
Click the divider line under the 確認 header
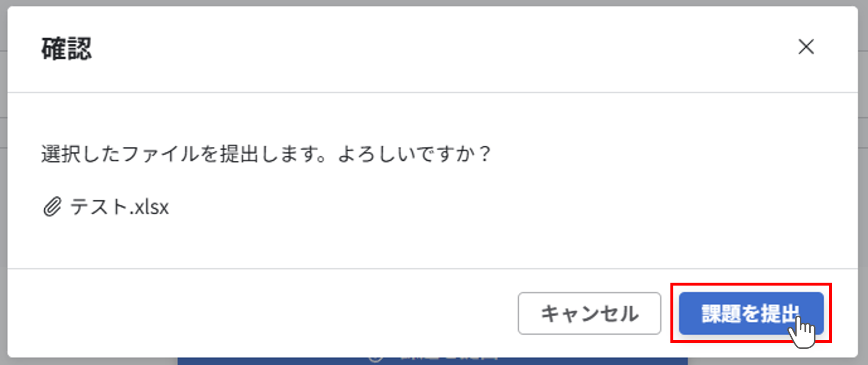[433, 93]
